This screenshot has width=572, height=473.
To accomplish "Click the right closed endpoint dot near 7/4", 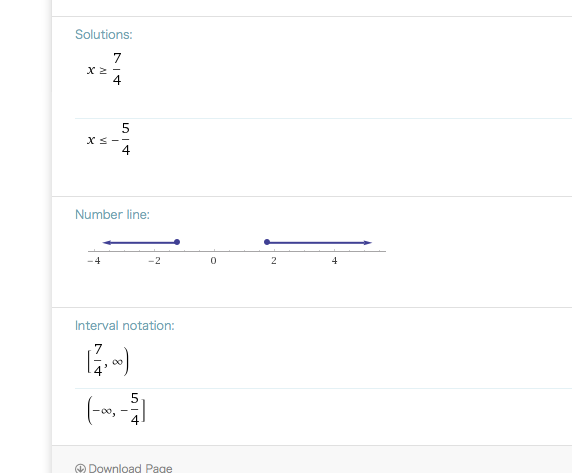I will coord(267,242).
